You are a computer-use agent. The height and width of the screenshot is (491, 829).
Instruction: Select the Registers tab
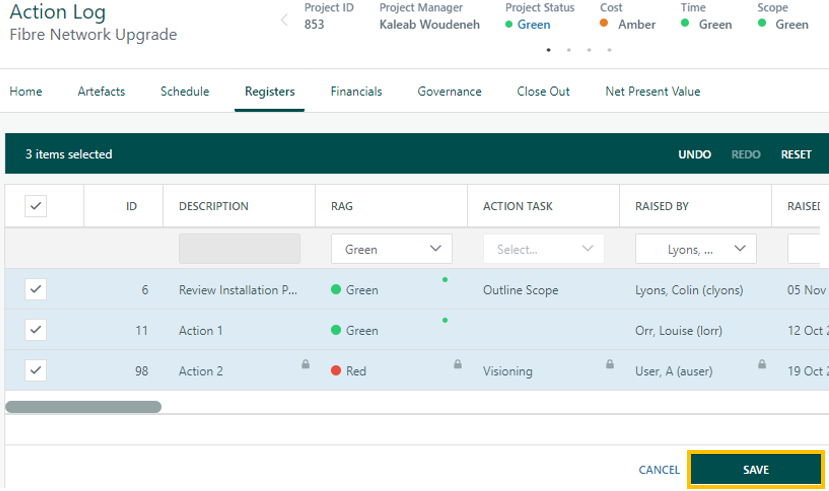tap(270, 91)
